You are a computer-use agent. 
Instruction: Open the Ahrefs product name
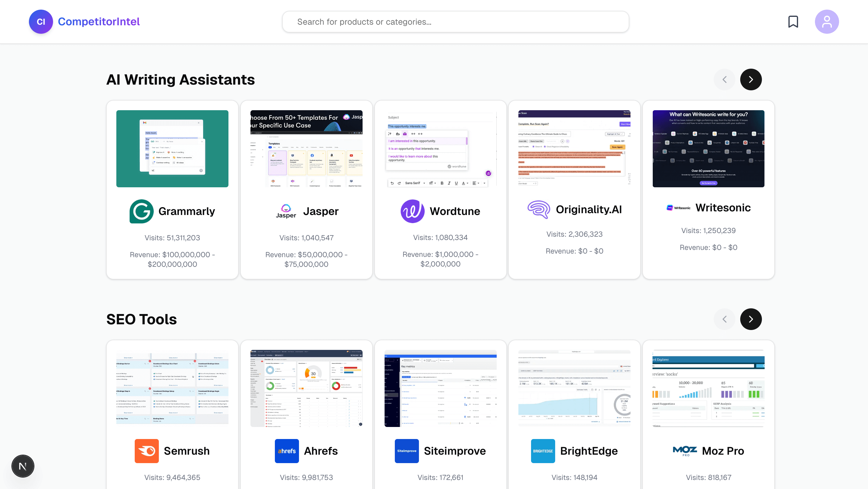321,451
